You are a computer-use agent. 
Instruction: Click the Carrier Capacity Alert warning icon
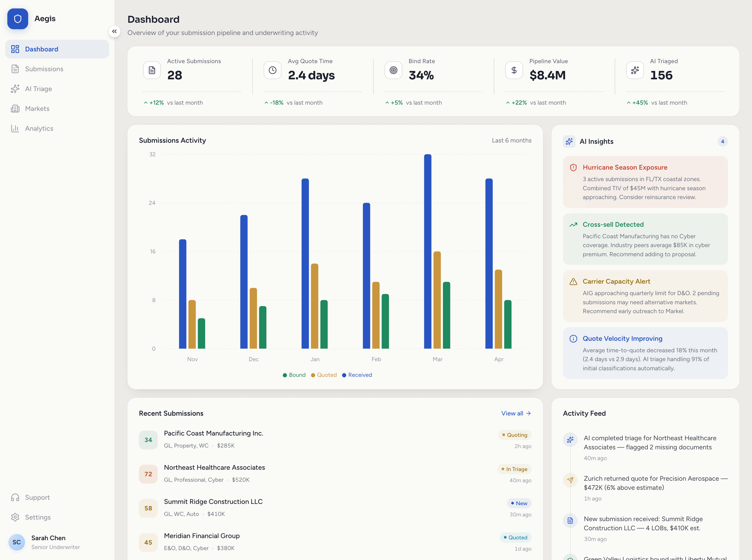pos(573,281)
